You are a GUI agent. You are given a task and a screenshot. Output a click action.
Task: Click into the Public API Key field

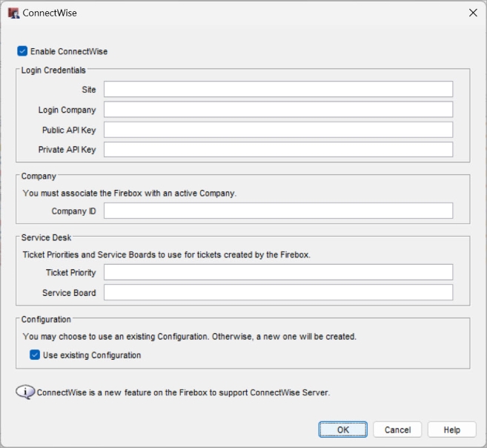[x=278, y=130]
